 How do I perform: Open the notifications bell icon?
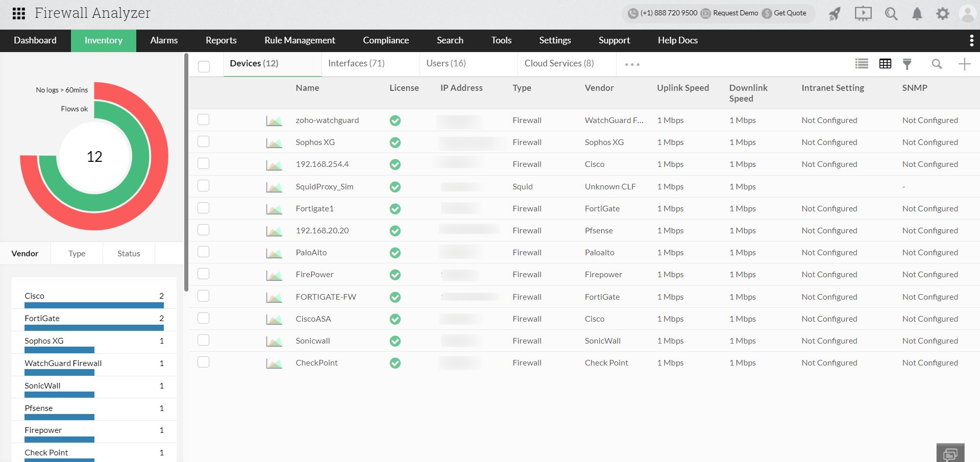pos(917,14)
